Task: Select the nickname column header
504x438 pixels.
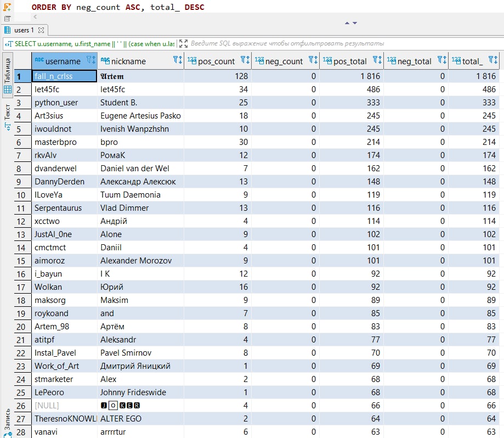Action: 140,61
